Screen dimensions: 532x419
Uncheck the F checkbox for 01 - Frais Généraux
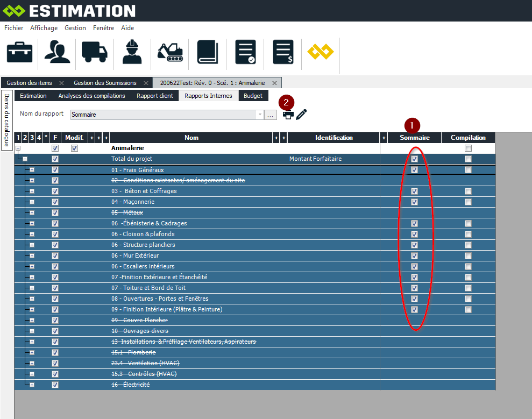click(x=55, y=170)
